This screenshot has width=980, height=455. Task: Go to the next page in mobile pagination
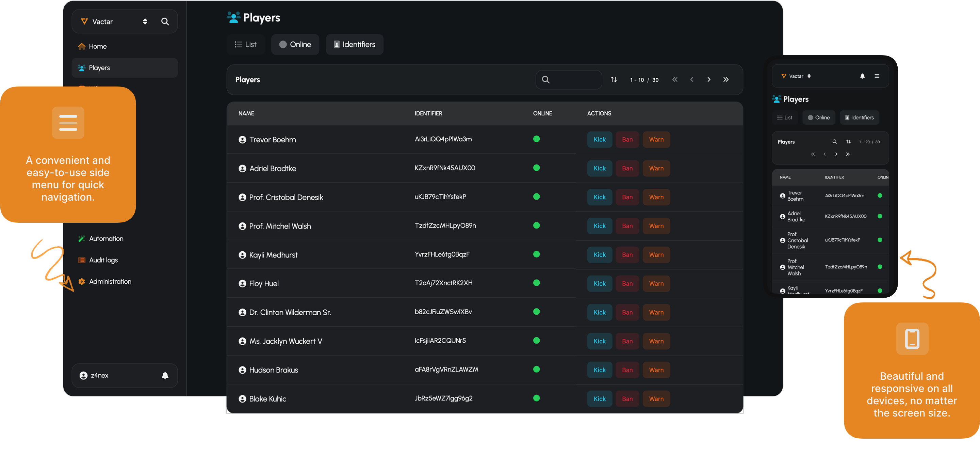[836, 154]
